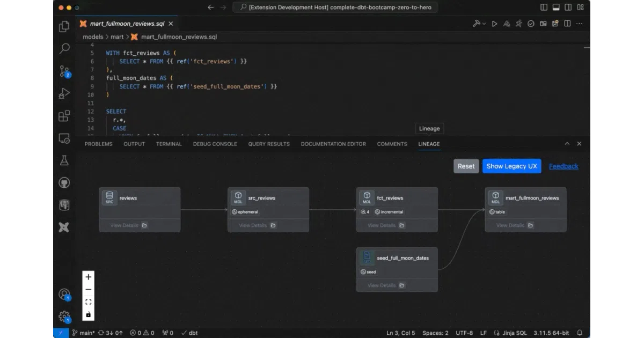Click the dbt build hammer icon
The height and width of the screenshot is (338, 644).
coord(476,24)
